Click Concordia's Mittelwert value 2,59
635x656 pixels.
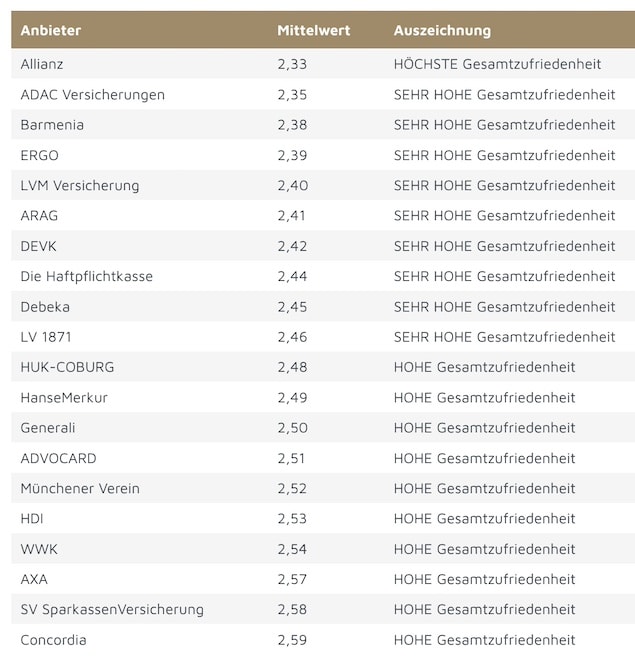coord(292,640)
